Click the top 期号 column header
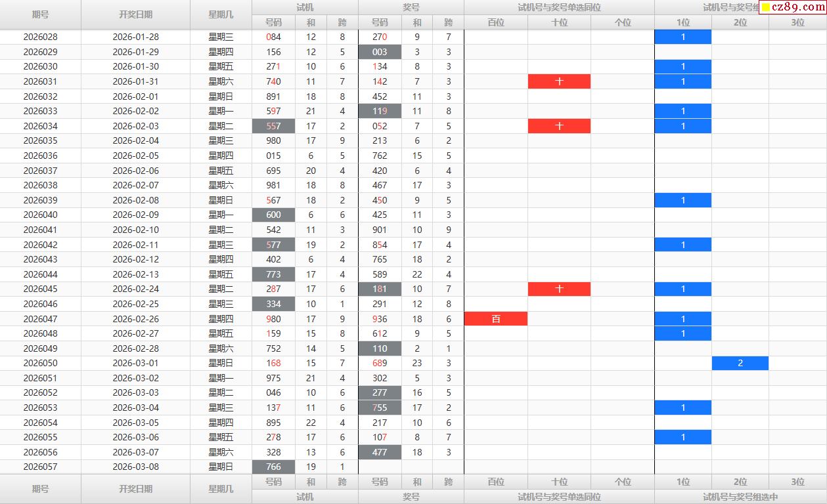Viewport: 827px width, 504px height. (x=40, y=14)
